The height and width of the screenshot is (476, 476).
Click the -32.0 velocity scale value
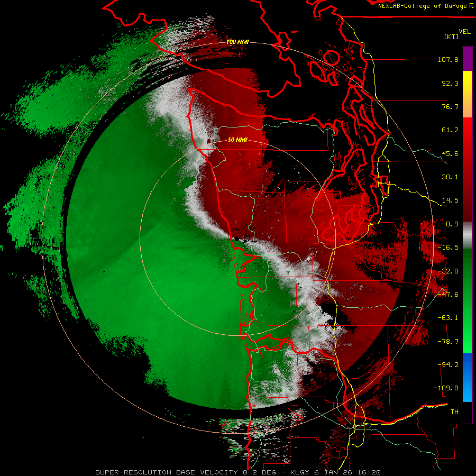(x=448, y=271)
